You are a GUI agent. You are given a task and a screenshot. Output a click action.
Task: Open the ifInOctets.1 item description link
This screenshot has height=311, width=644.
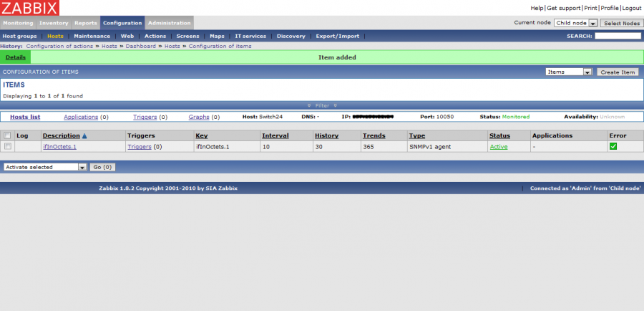click(x=59, y=146)
